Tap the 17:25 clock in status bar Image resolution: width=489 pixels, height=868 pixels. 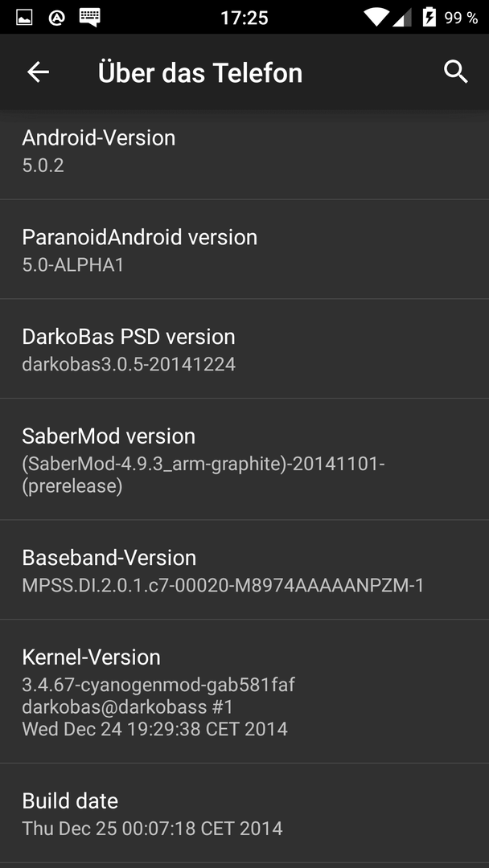point(244,18)
